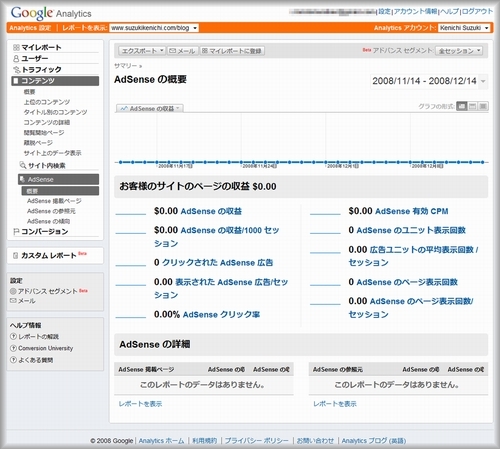This screenshot has width=500, height=449.
Task: Open カスタム レポート in sidebar
Action: click(49, 256)
